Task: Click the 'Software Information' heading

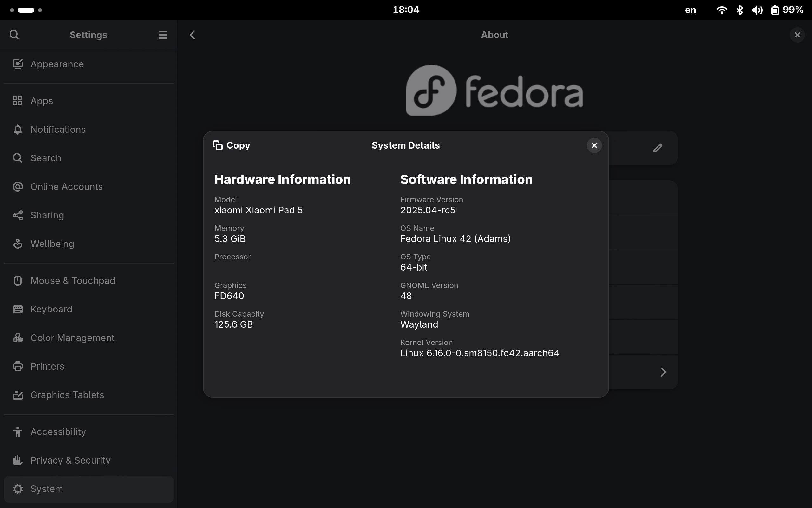Action: 466,179
